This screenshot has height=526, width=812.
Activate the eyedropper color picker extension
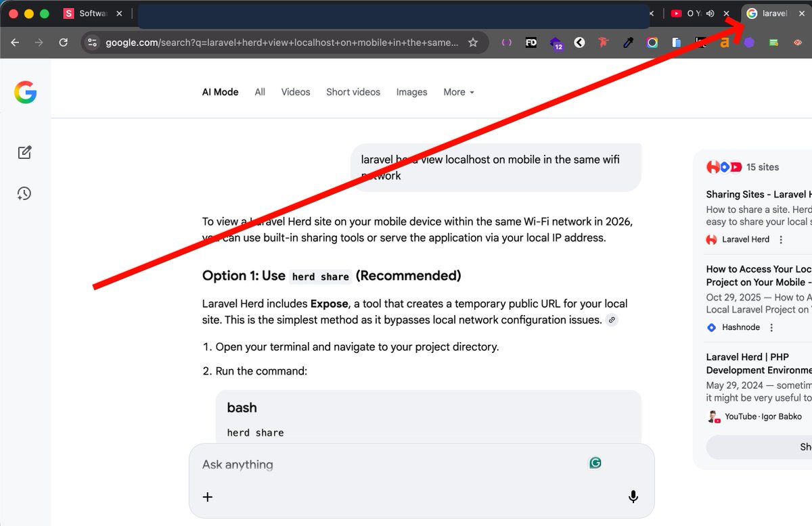coord(628,42)
